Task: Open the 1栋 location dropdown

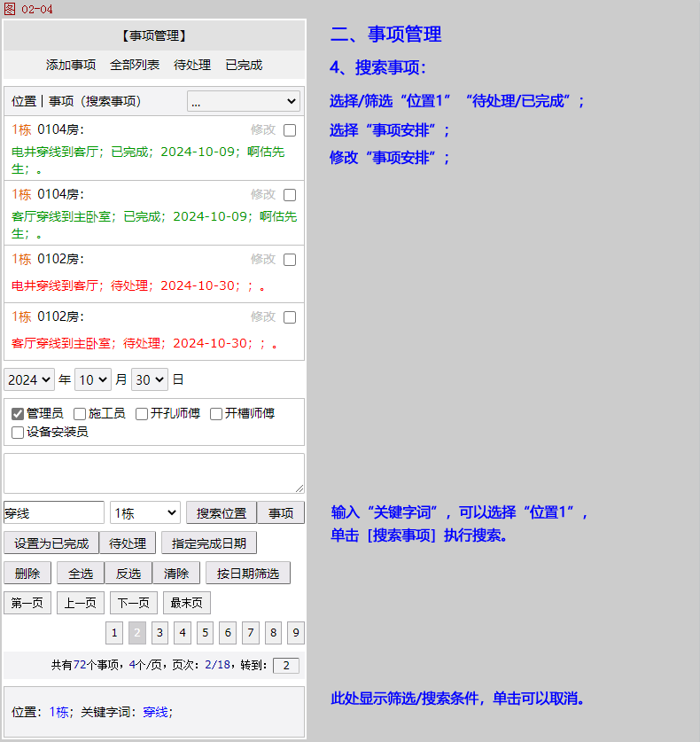Action: 144,512
